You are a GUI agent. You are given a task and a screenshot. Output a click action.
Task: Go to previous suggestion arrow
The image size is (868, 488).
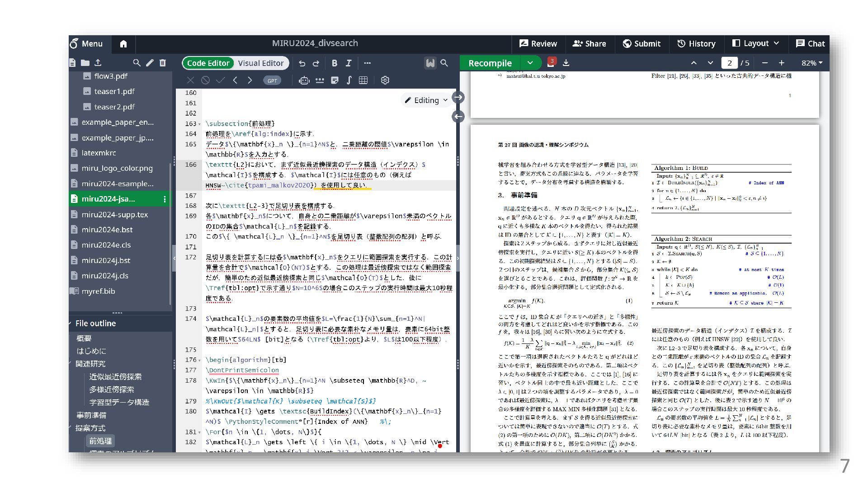point(235,80)
